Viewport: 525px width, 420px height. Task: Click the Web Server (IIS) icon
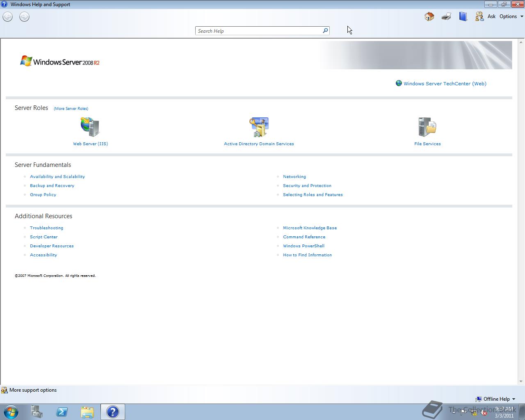click(90, 127)
